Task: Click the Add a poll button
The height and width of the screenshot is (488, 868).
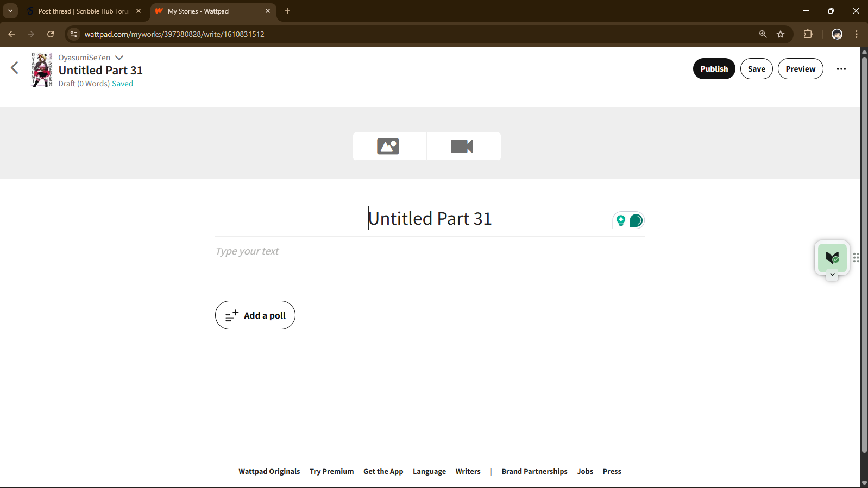Action: tap(255, 315)
